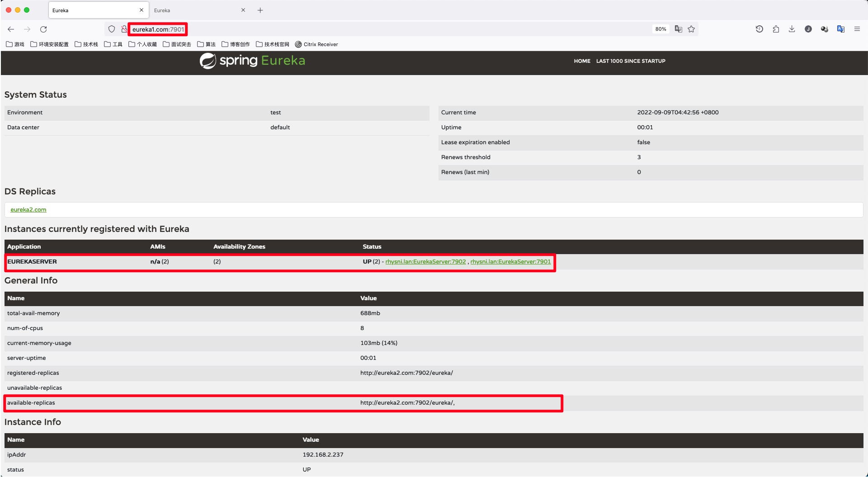The image size is (868, 477).
Task: Open LAST 1000 SINCE STARTUP page
Action: [631, 61]
